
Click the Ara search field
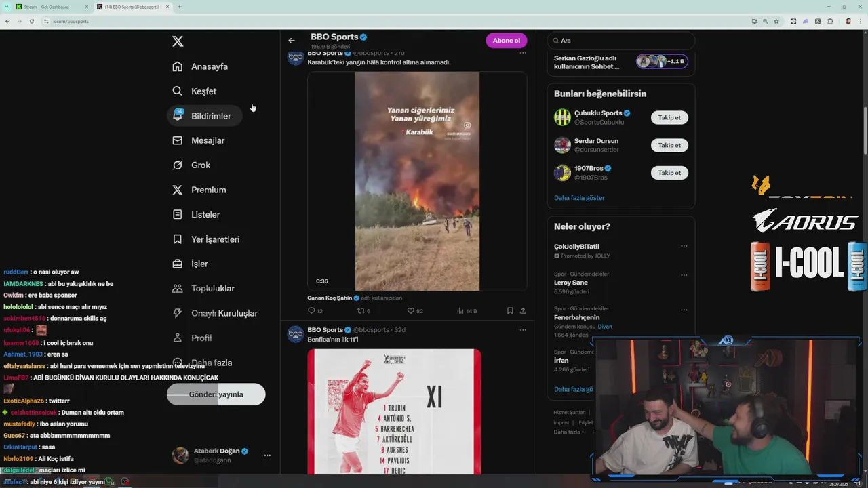click(620, 41)
